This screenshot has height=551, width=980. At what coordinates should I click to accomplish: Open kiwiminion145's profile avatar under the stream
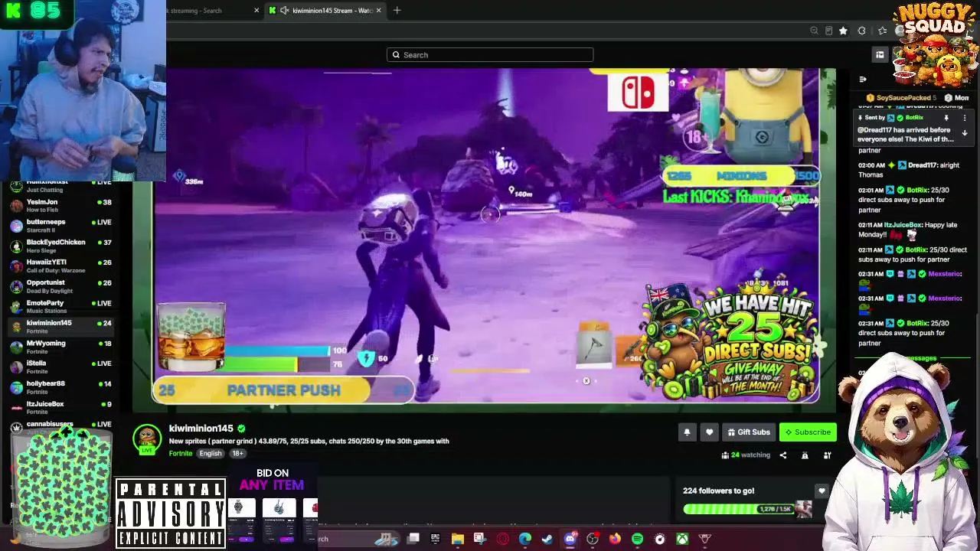click(147, 439)
